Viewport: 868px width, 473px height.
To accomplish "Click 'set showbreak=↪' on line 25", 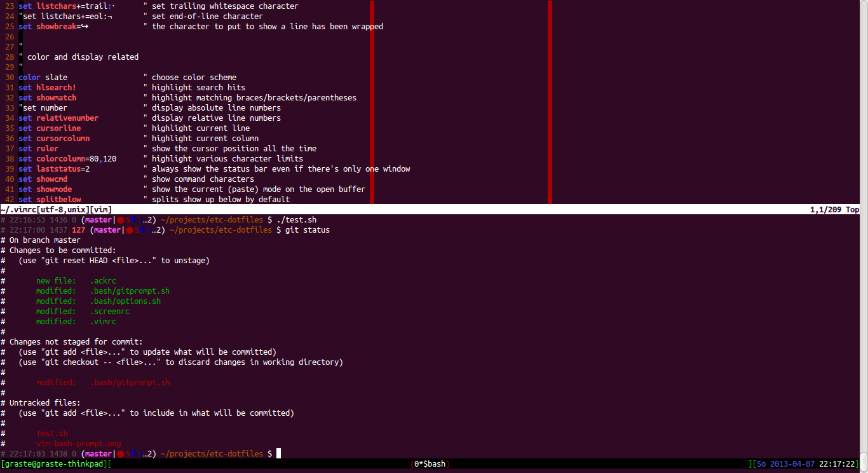I will (53, 26).
